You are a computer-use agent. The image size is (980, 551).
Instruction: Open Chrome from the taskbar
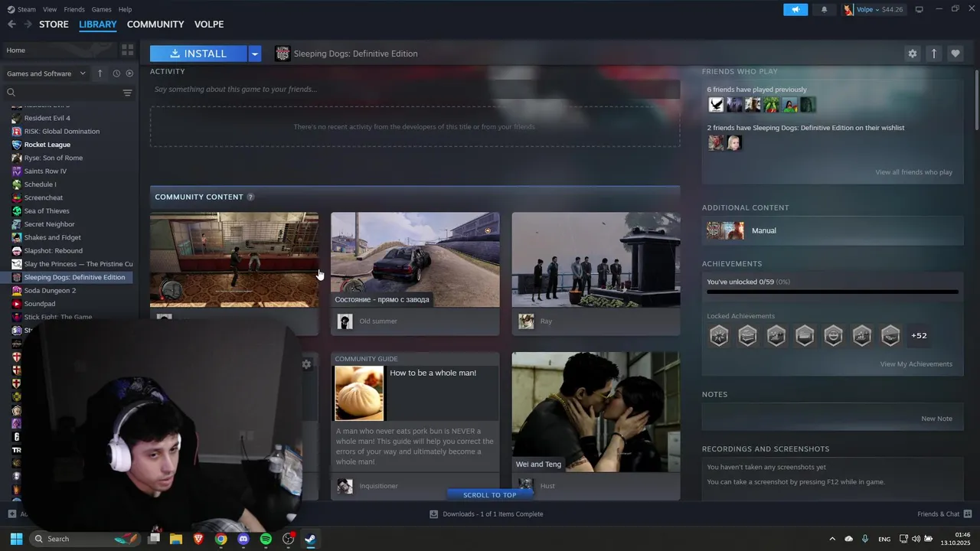point(220,539)
